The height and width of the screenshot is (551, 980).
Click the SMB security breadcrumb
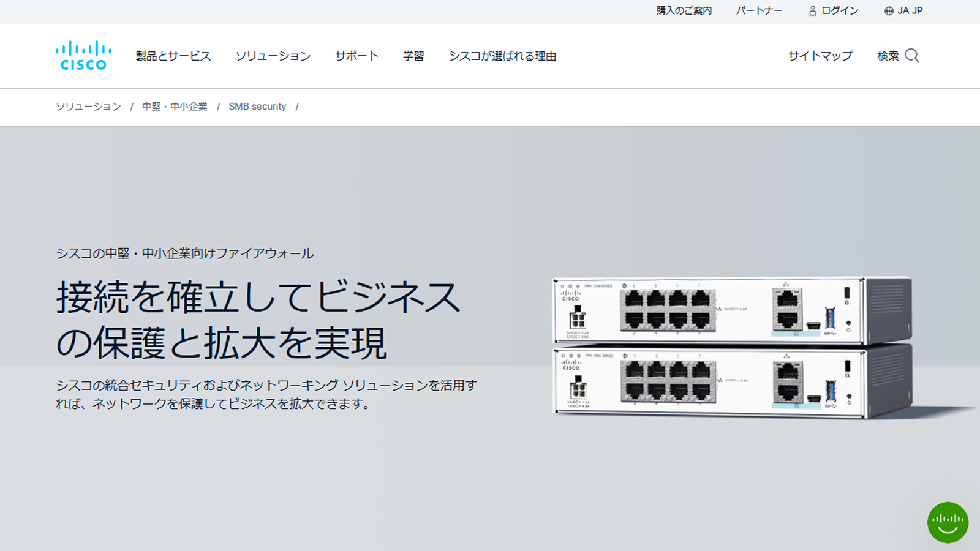click(x=257, y=107)
